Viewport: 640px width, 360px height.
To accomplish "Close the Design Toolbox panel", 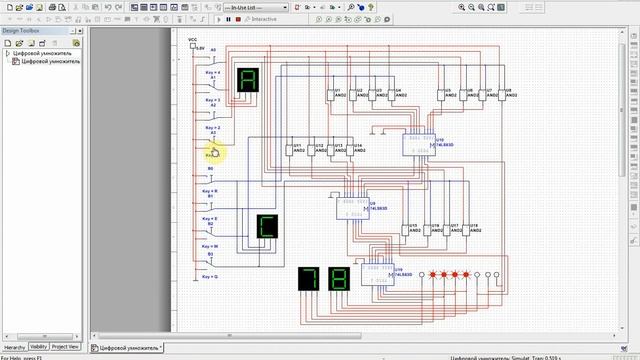I will 80,31.
